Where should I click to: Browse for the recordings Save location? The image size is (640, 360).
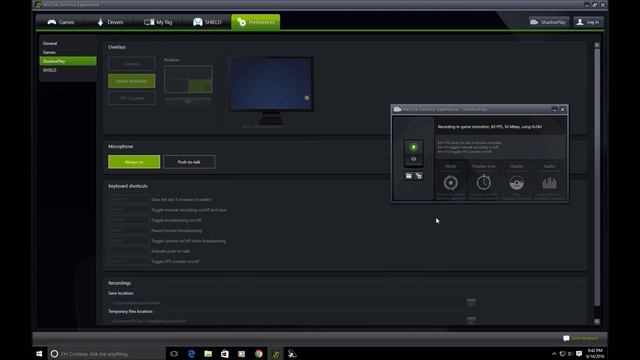(471, 302)
